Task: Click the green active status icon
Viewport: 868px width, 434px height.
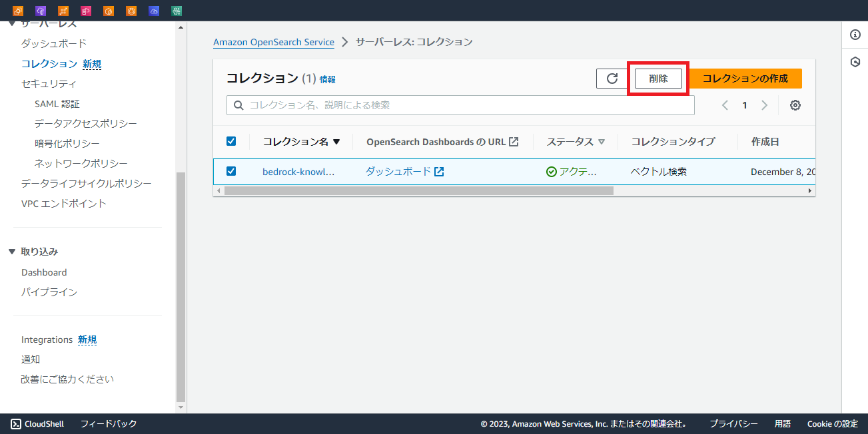Action: pos(552,172)
